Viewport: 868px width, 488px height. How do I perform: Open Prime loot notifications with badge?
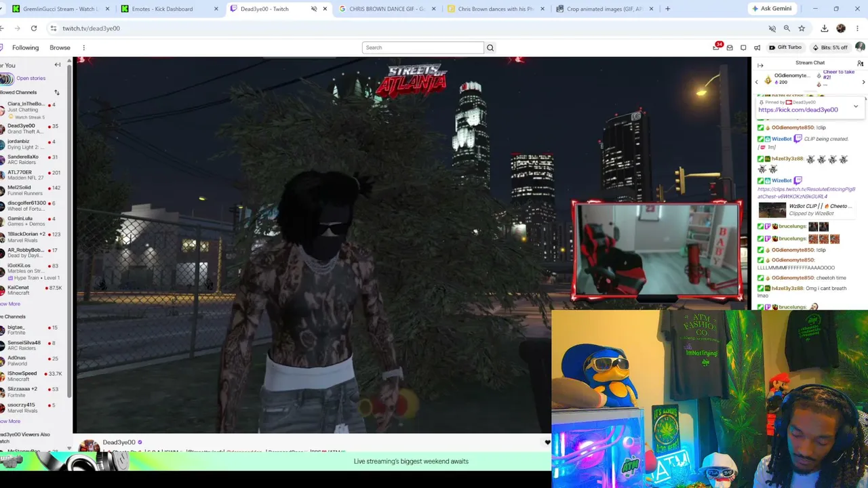tap(717, 47)
